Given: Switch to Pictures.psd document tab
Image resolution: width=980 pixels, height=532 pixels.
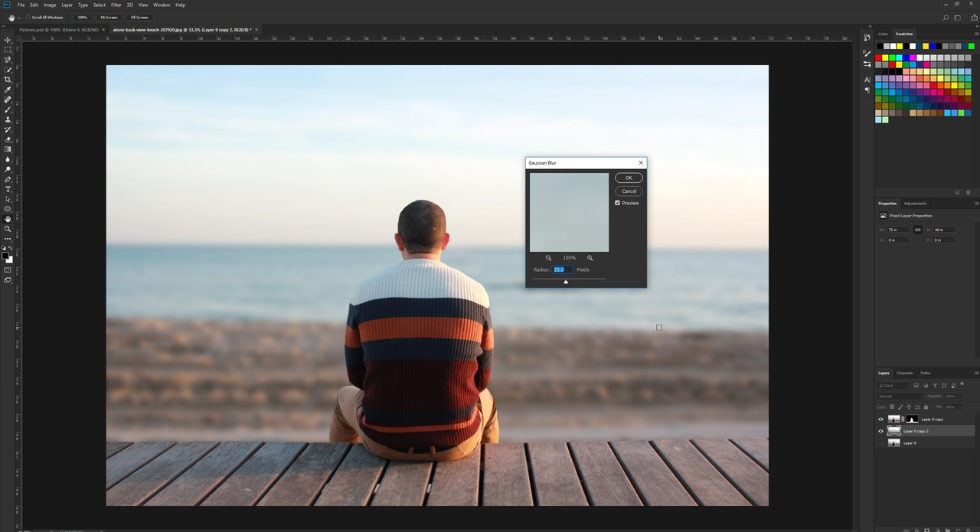Looking at the screenshot, I should (x=59, y=30).
